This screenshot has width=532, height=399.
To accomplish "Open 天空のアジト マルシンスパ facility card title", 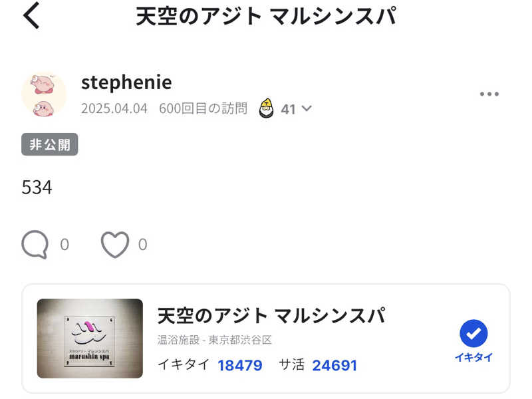I will pos(272,315).
